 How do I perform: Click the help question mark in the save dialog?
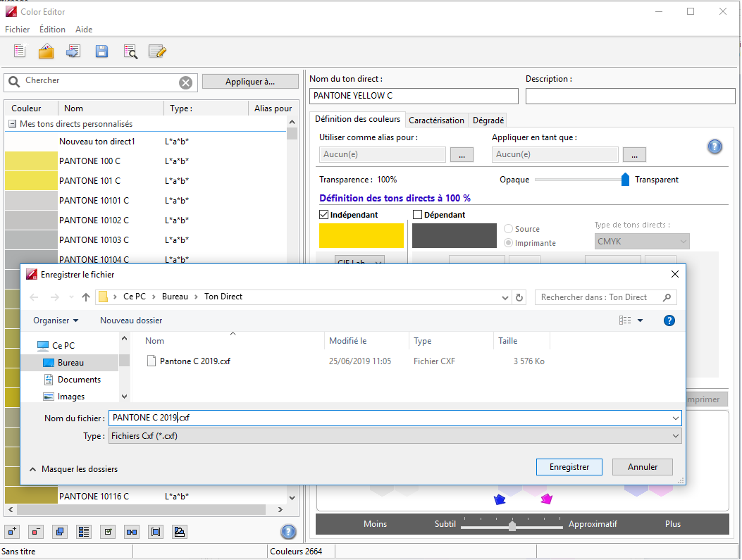pos(669,321)
